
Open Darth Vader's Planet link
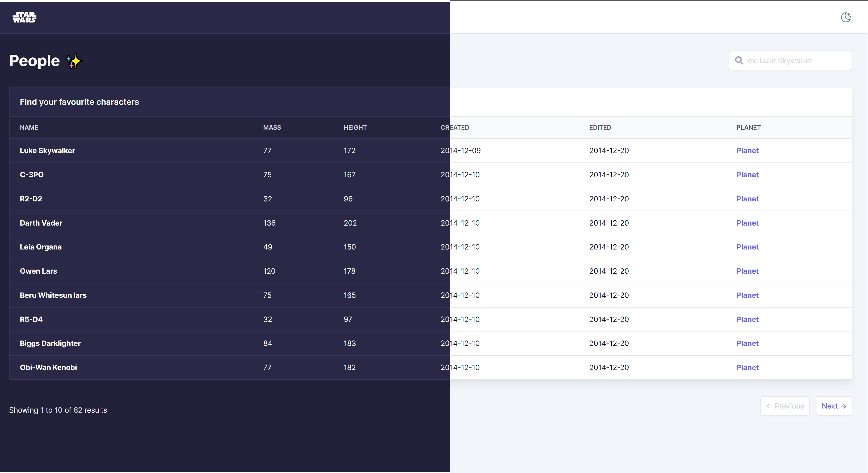pyautogui.click(x=747, y=223)
